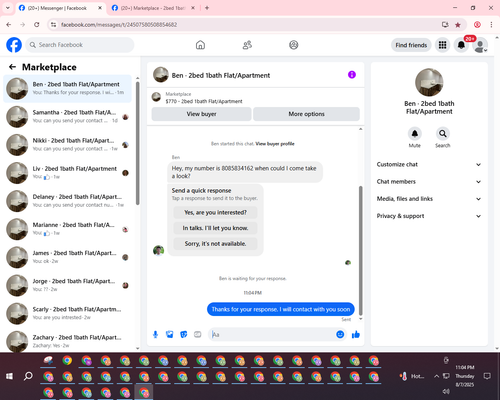
Task: Open Liv's conversation in the list
Action: coord(68,173)
